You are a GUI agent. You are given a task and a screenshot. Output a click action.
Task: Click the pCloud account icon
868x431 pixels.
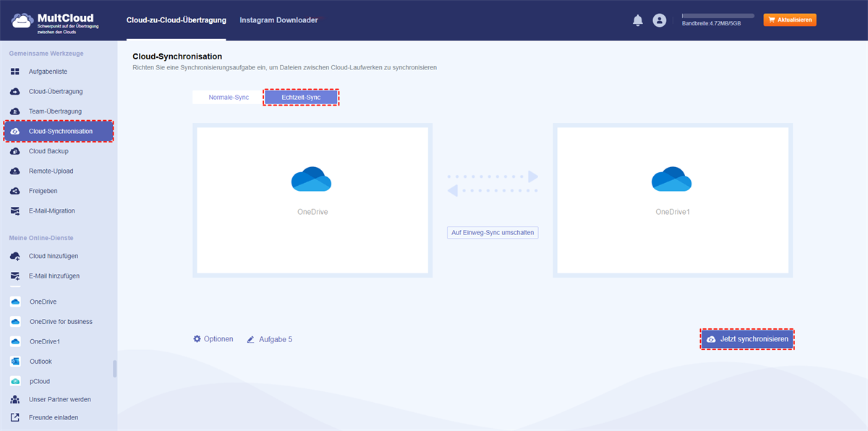click(15, 381)
